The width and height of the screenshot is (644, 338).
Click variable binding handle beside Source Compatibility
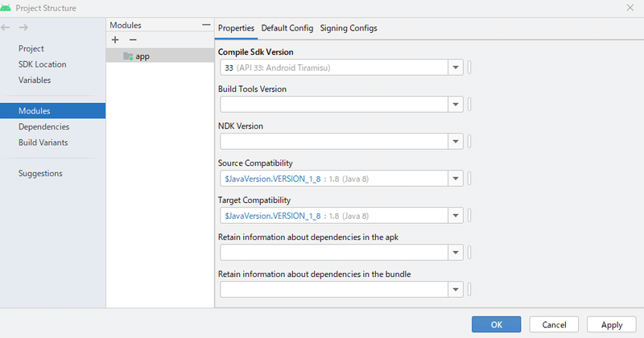pyautogui.click(x=469, y=179)
